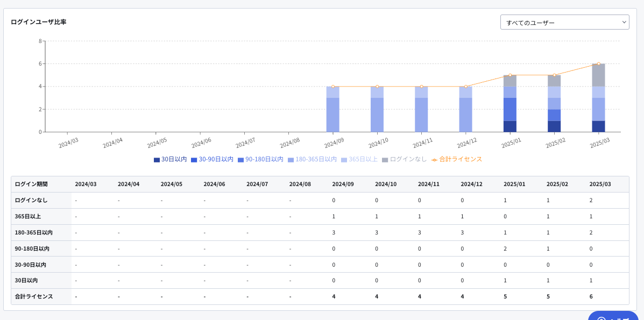Toggle the 30-90日以内 legend series
This screenshot has width=644, height=320.
[x=213, y=159]
